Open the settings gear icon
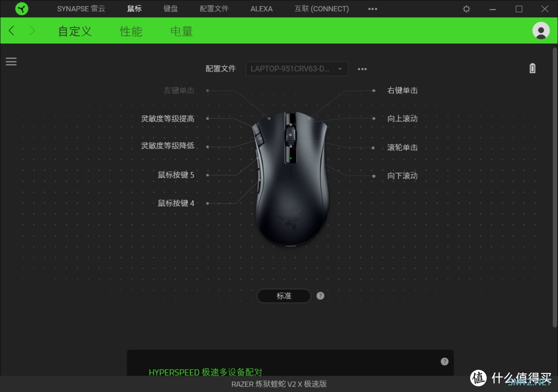The width and height of the screenshot is (558, 392). [467, 9]
